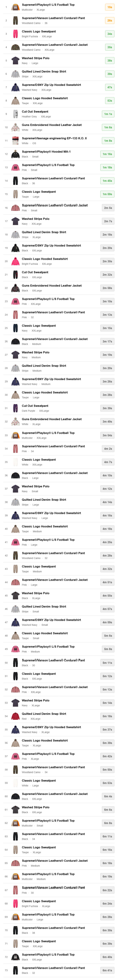
Task: Open the rank 4 Woodland Camo Cordura Jacket thumbnail
Action: [15, 47]
